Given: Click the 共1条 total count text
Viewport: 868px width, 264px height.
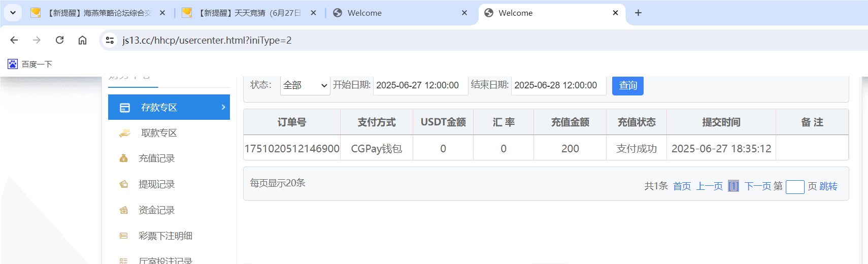Looking at the screenshot, I should [x=656, y=186].
